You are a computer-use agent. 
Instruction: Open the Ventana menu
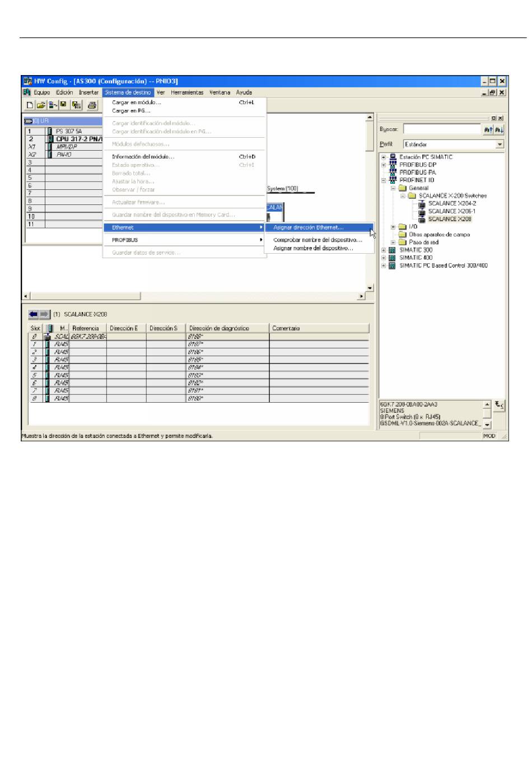220,92
